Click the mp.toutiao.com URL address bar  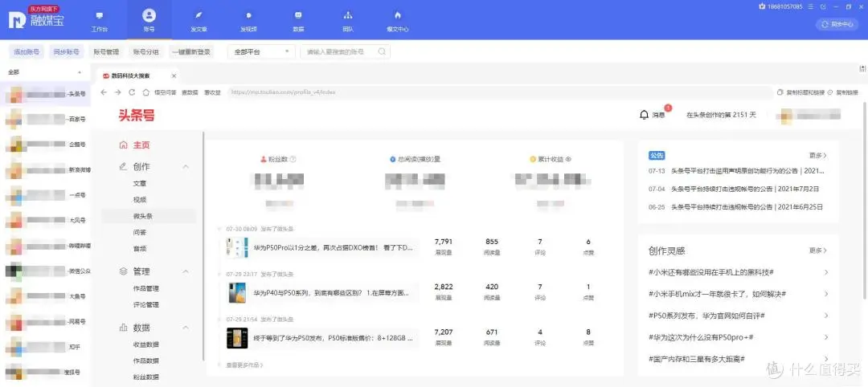pyautogui.click(x=500, y=92)
